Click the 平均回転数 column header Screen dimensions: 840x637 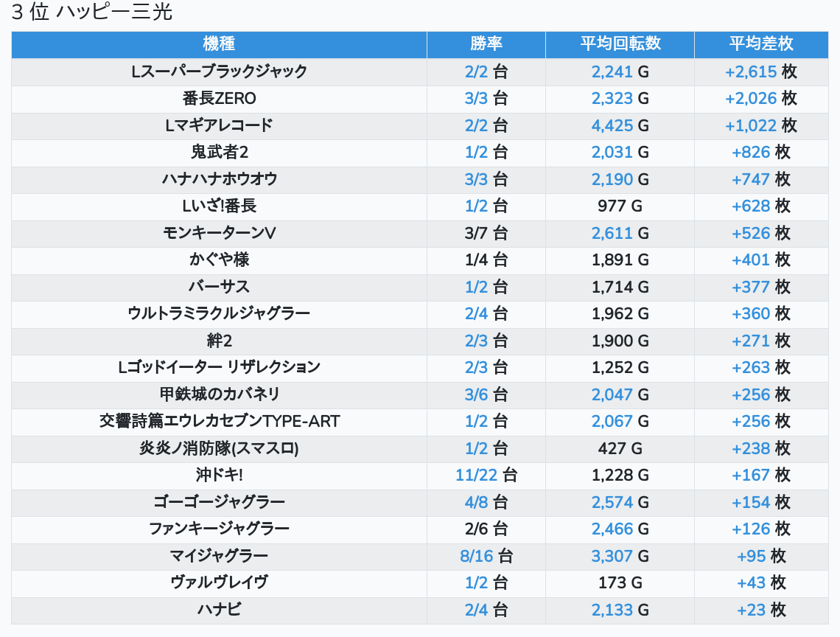620,44
